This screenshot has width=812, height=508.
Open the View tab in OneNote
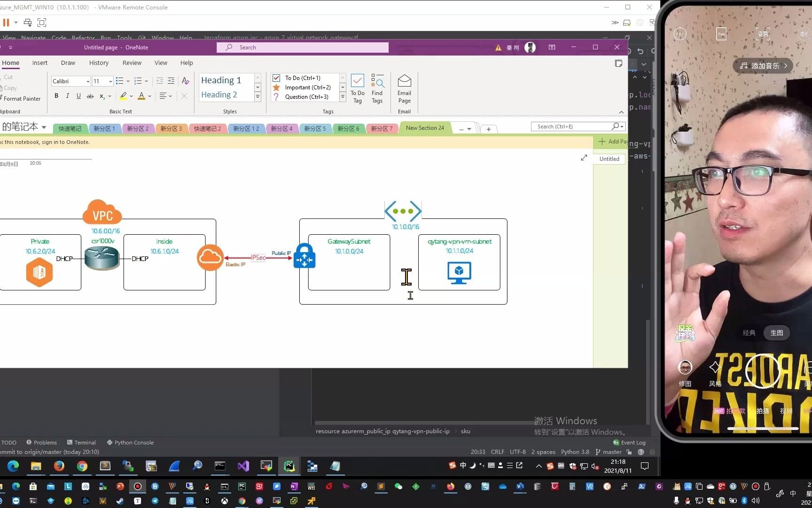(x=161, y=63)
